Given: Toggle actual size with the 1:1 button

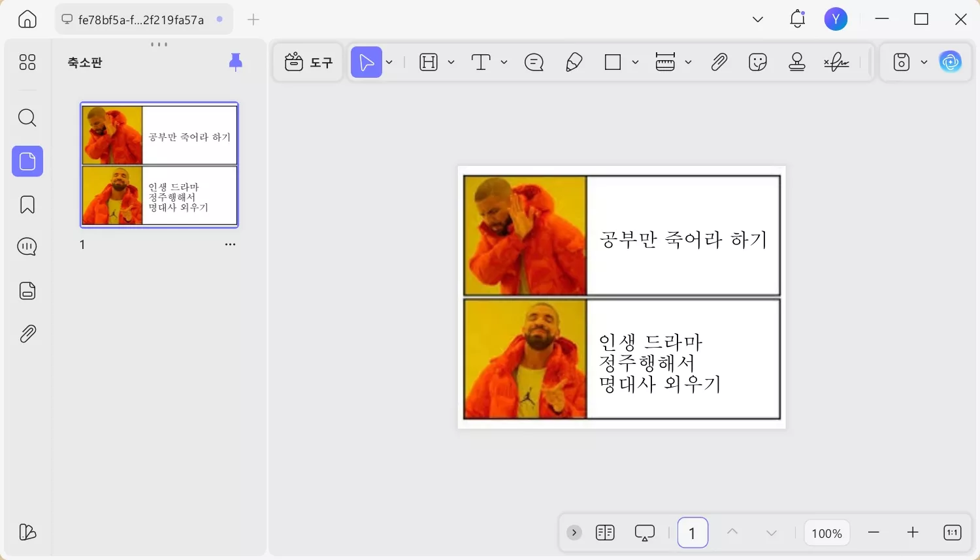Looking at the screenshot, I should (x=951, y=533).
